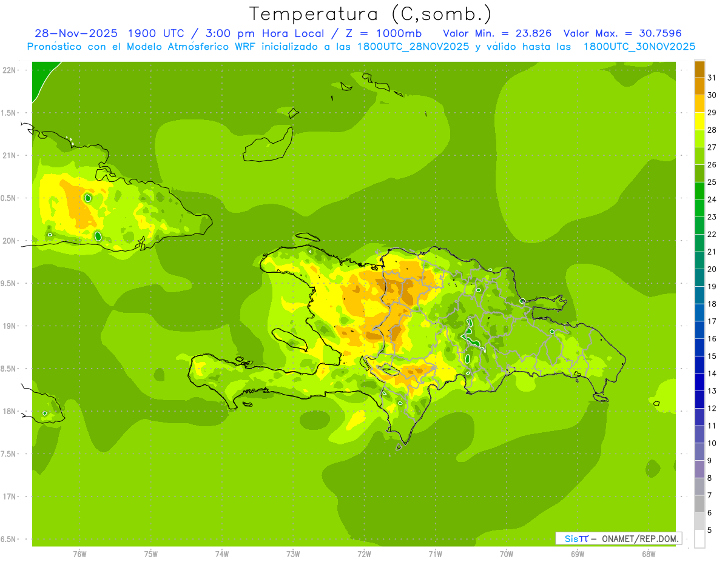Click the clipped latitude label "8.5N"

click(x=9, y=369)
